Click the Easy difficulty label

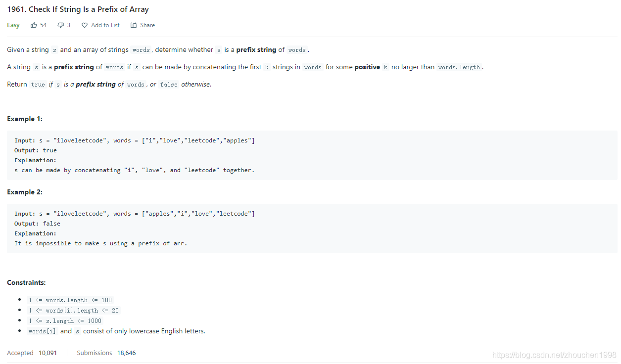click(x=13, y=25)
